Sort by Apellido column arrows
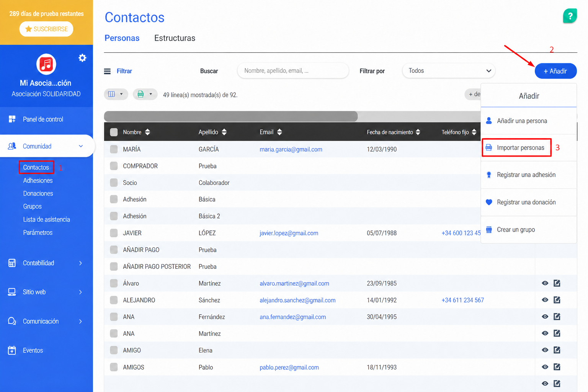This screenshot has width=588, height=392. coord(224,132)
